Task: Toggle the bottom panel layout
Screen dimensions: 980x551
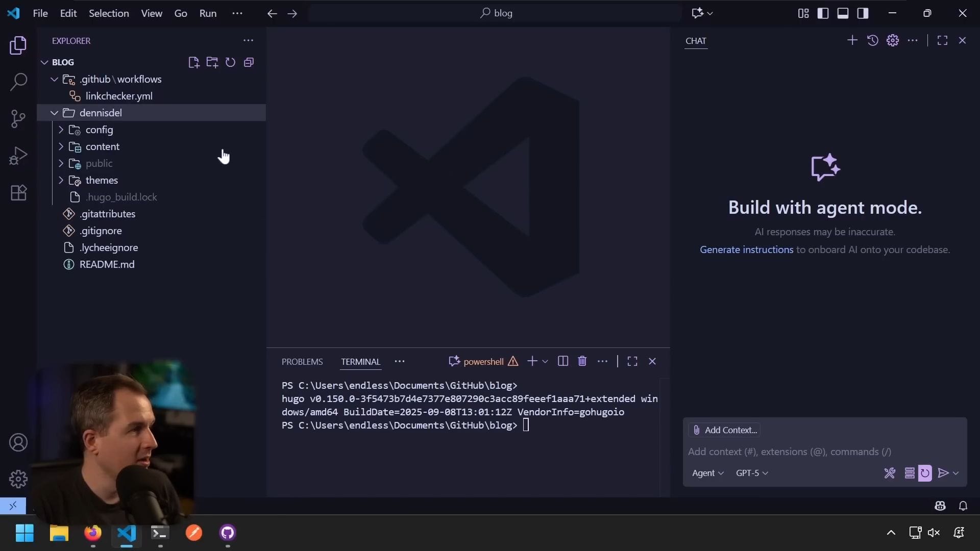Action: (843, 13)
